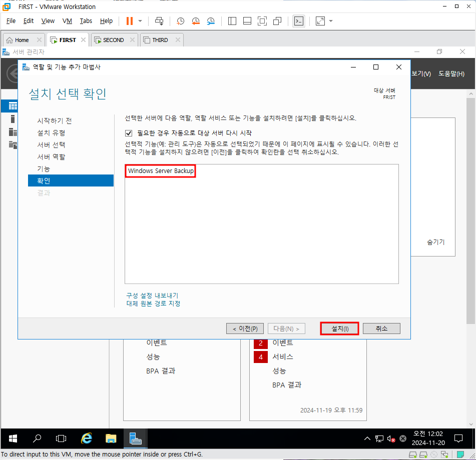The image size is (476, 460).
Task: Select the Windows Server Backup list entry
Action: pos(161,170)
